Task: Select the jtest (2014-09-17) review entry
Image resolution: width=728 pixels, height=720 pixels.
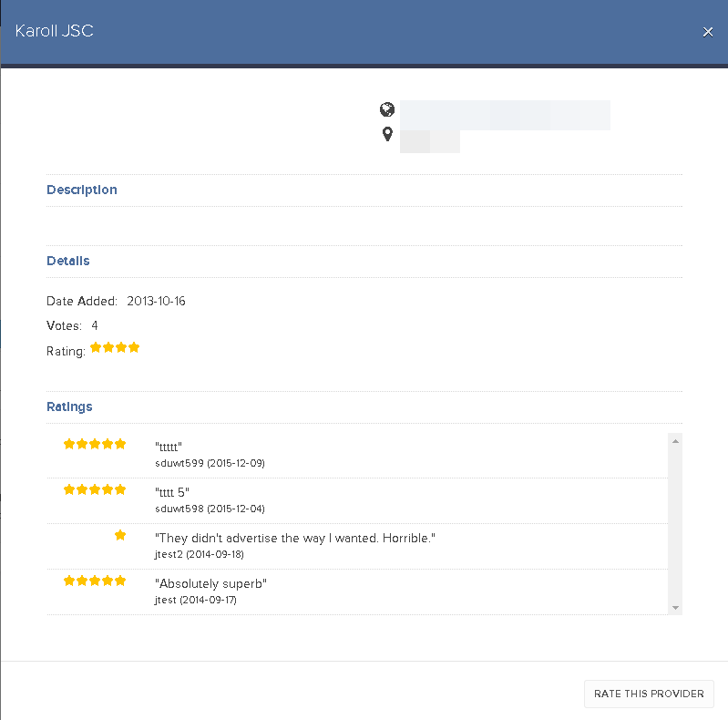Action: point(357,591)
